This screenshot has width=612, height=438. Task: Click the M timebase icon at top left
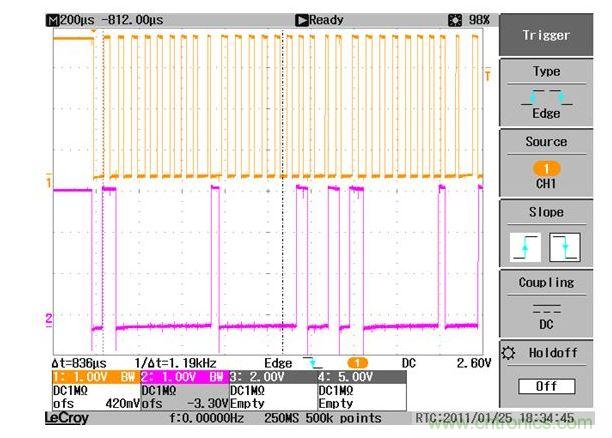pos(52,20)
